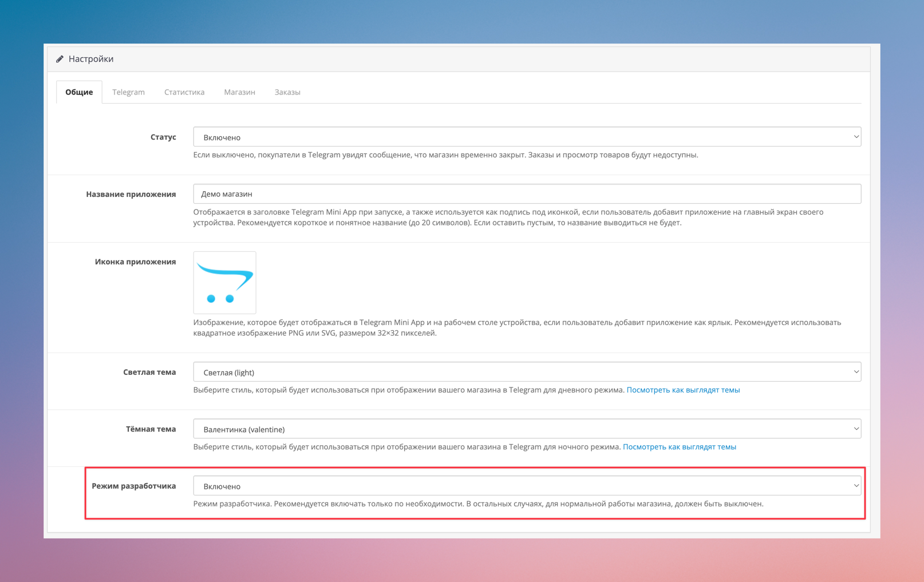Switch to the Общие tab
924x582 pixels.
79,92
